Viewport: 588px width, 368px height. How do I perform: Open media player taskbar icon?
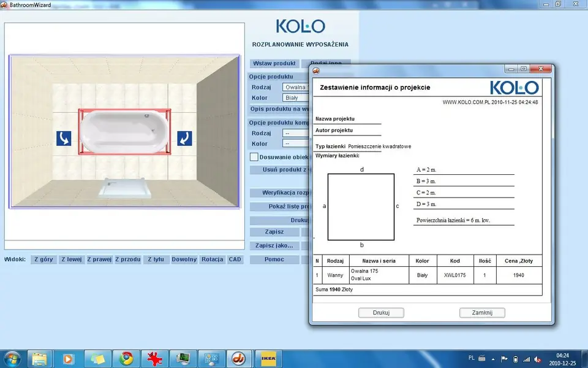68,359
